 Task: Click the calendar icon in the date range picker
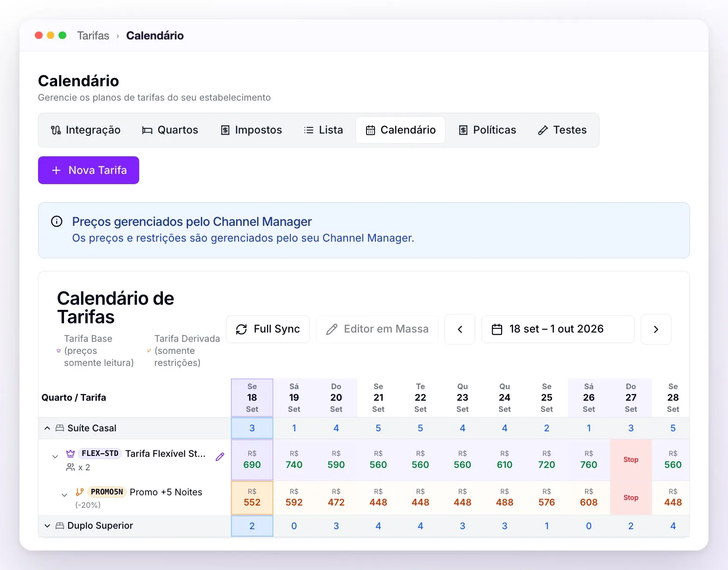click(x=497, y=329)
